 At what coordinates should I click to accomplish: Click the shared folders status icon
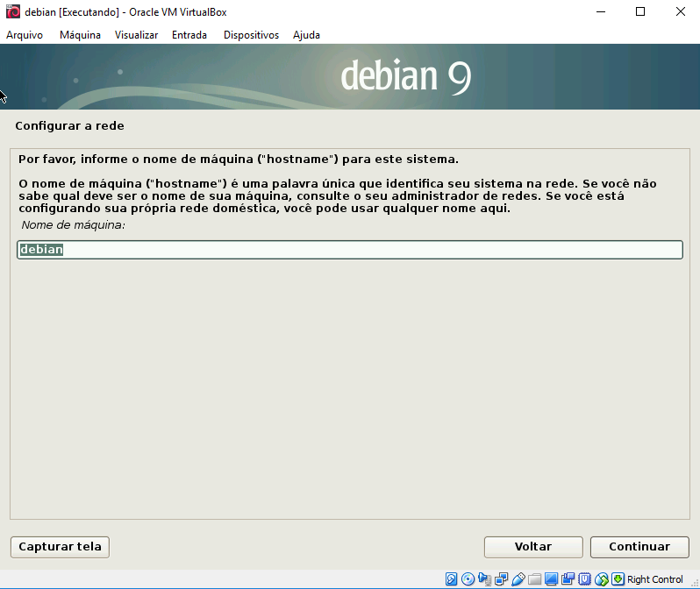point(534,579)
